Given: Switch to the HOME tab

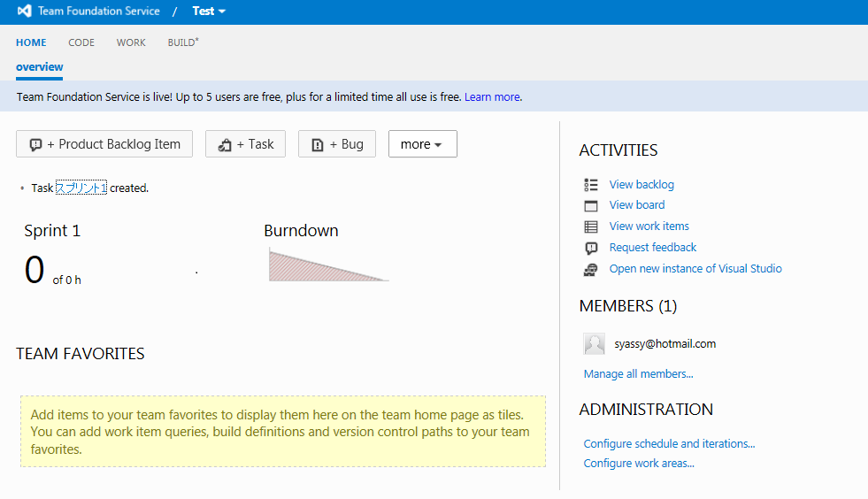Looking at the screenshot, I should (31, 42).
